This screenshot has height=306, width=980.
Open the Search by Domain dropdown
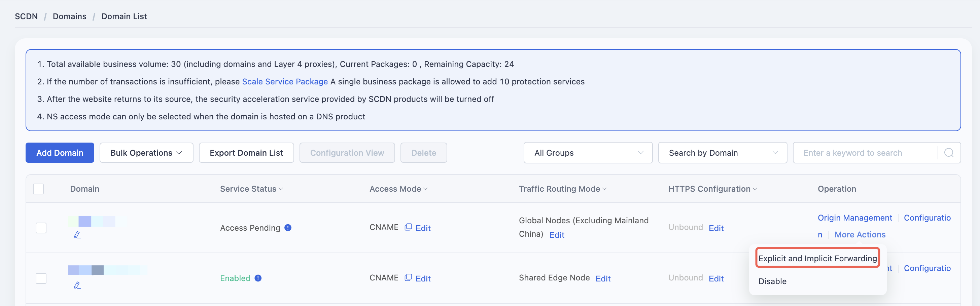723,153
